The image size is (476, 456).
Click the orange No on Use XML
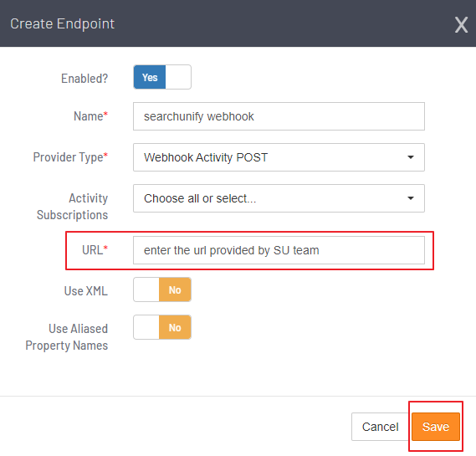click(175, 289)
